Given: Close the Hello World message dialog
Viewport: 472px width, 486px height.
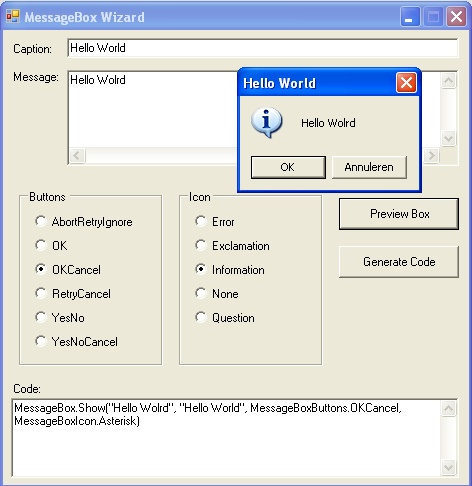Looking at the screenshot, I should (x=406, y=83).
